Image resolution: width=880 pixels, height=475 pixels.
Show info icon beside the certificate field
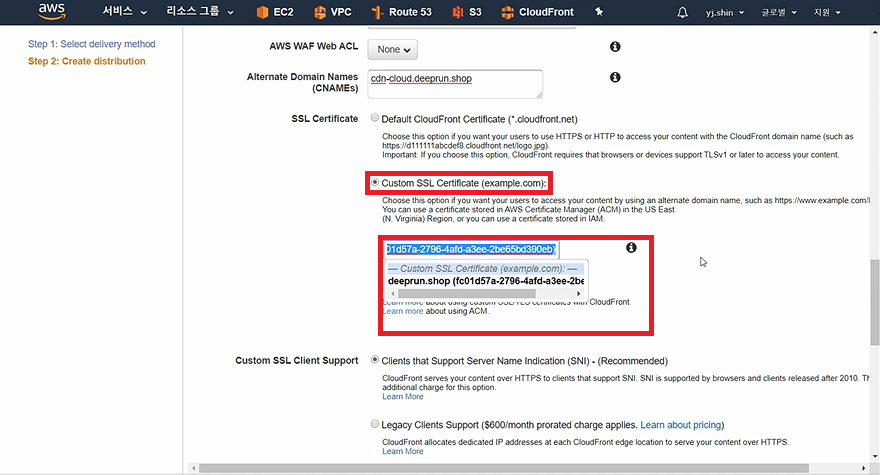(631, 248)
